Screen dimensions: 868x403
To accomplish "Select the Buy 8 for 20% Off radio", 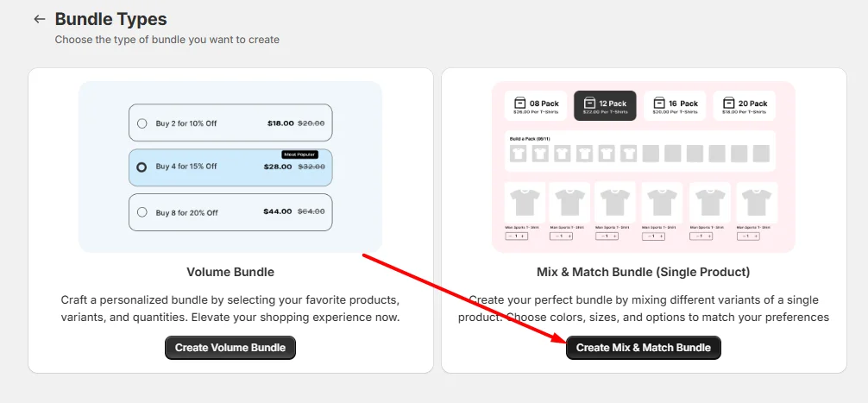I will (142, 212).
